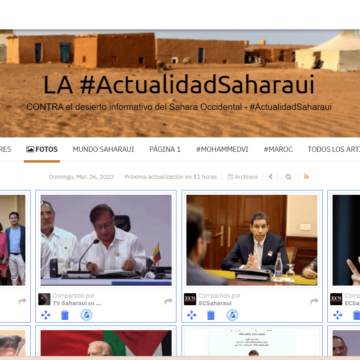
Task: Click the previous edition chevron arrow
Action: tap(271, 177)
